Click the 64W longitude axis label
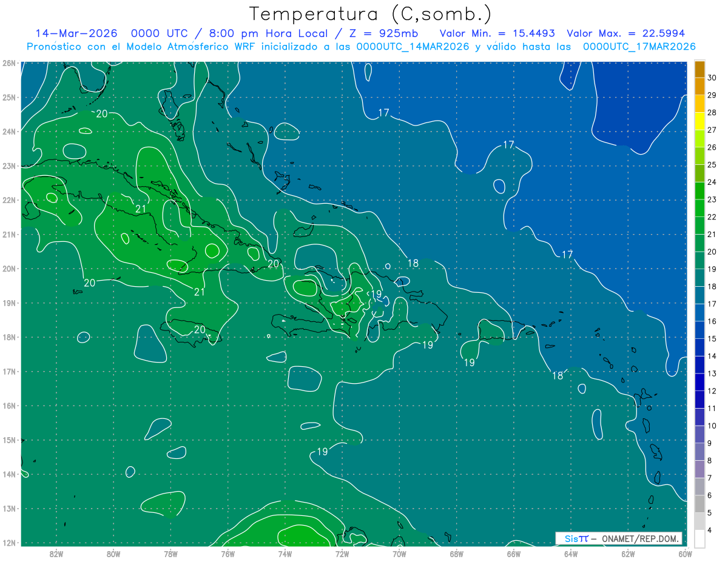The height and width of the screenshot is (562, 728). pyautogui.click(x=571, y=554)
